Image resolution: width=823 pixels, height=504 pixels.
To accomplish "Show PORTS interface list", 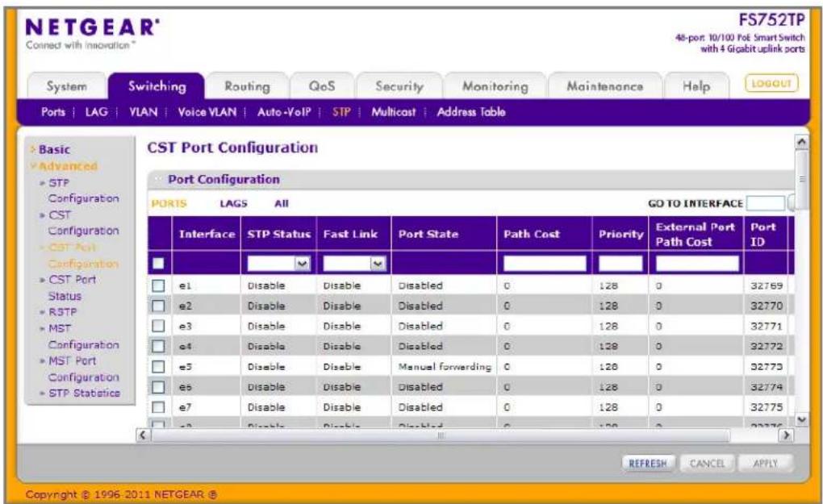I will point(169,203).
